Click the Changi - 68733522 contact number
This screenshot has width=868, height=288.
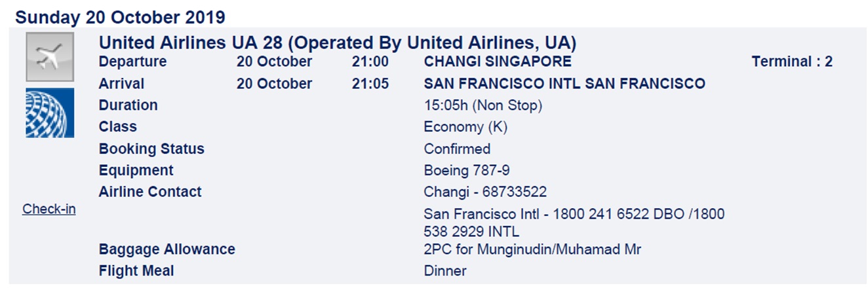[x=485, y=192]
